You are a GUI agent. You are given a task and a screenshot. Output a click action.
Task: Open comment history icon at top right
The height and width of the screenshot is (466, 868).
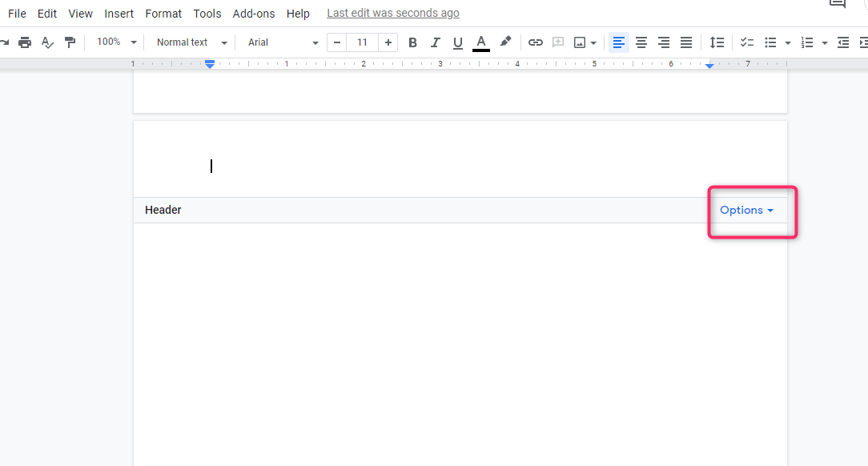837,3
